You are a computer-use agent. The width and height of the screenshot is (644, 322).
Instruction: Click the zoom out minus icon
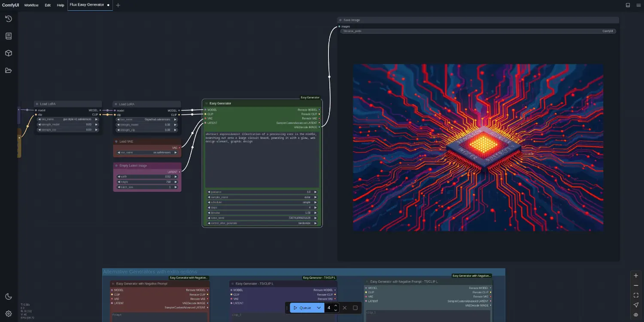(636, 285)
